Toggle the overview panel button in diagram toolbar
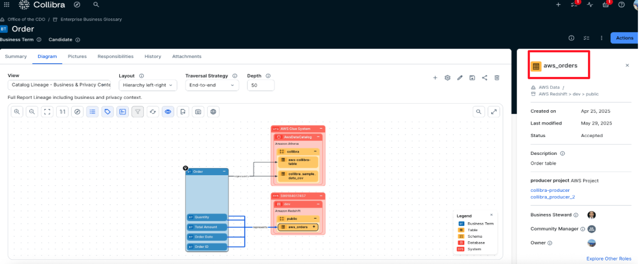The width and height of the screenshot is (644, 264). pyautogui.click(x=122, y=111)
